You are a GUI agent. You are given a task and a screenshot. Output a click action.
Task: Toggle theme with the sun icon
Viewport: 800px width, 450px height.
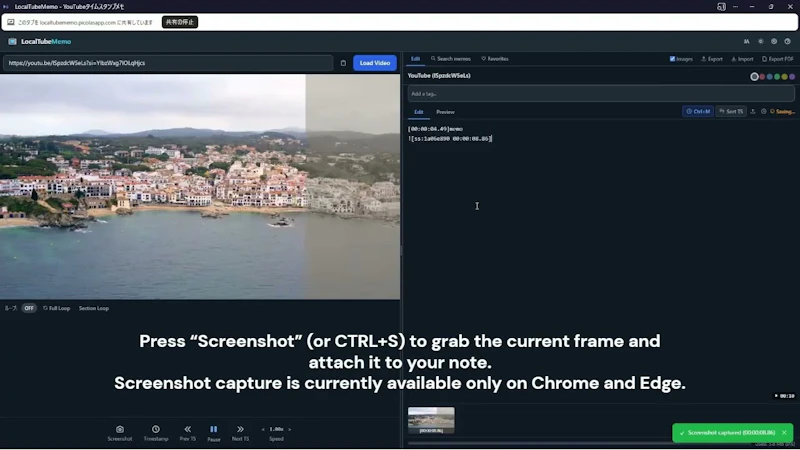click(760, 41)
